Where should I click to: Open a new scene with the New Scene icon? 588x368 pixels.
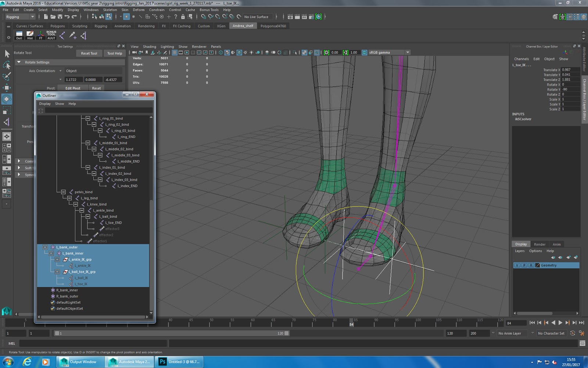[x=47, y=17]
